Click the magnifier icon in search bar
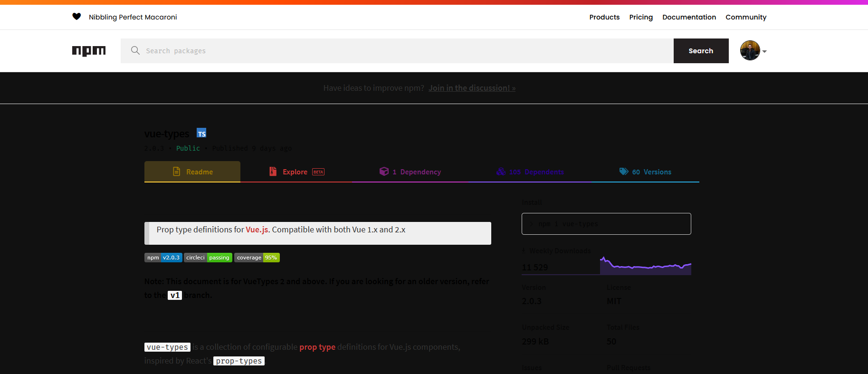The width and height of the screenshot is (868, 374). pos(135,50)
